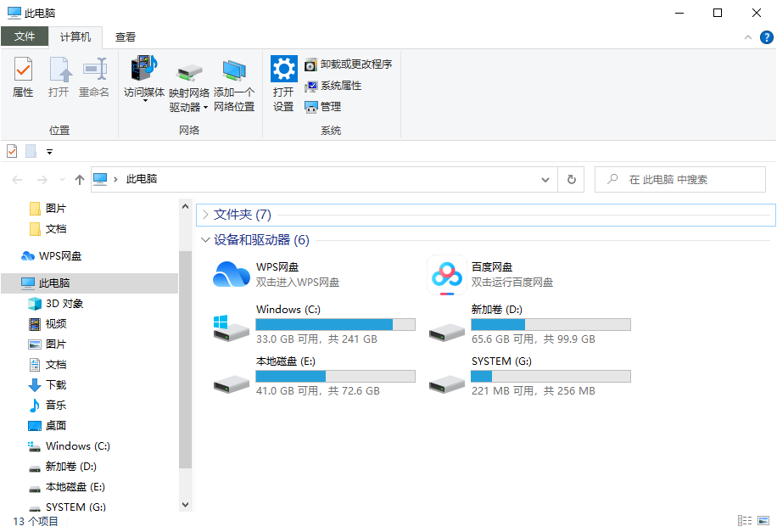Collapse the 设备和驱动器 (6) group
Image resolution: width=777 pixels, height=532 pixels.
coord(205,240)
